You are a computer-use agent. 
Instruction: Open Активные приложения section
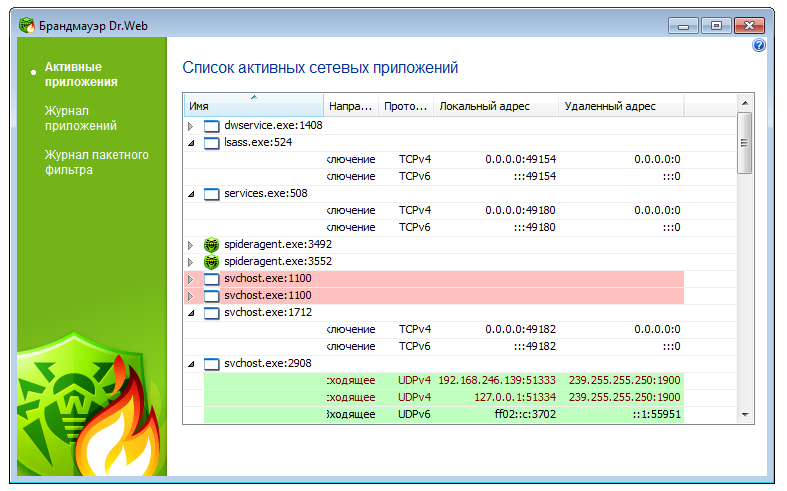pos(81,74)
